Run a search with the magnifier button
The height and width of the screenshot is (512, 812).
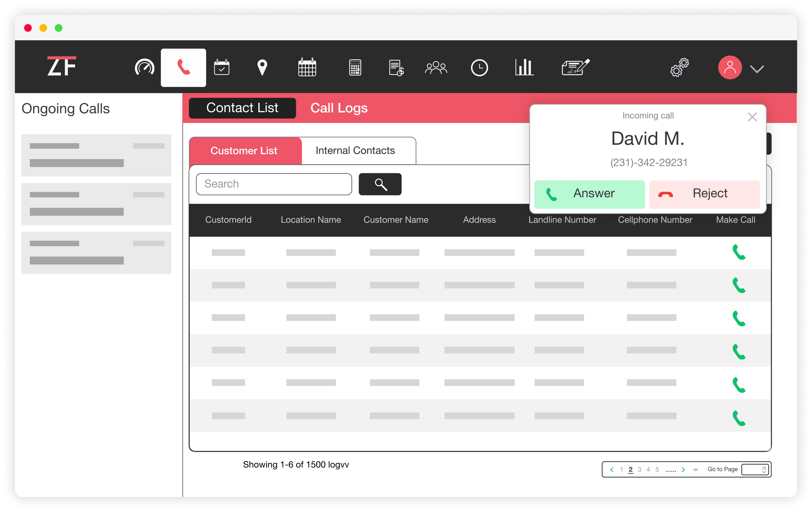[x=380, y=184]
